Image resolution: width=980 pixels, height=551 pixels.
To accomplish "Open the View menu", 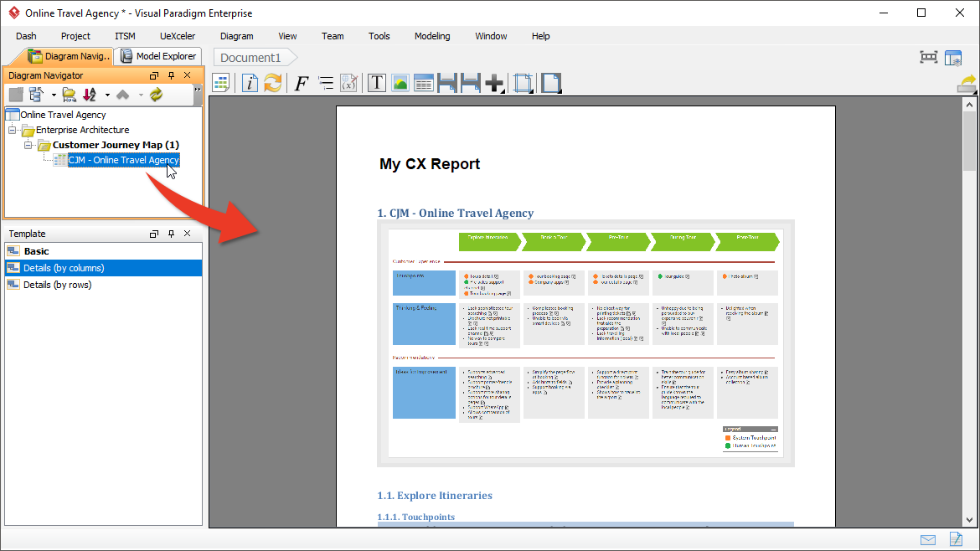I will point(287,36).
